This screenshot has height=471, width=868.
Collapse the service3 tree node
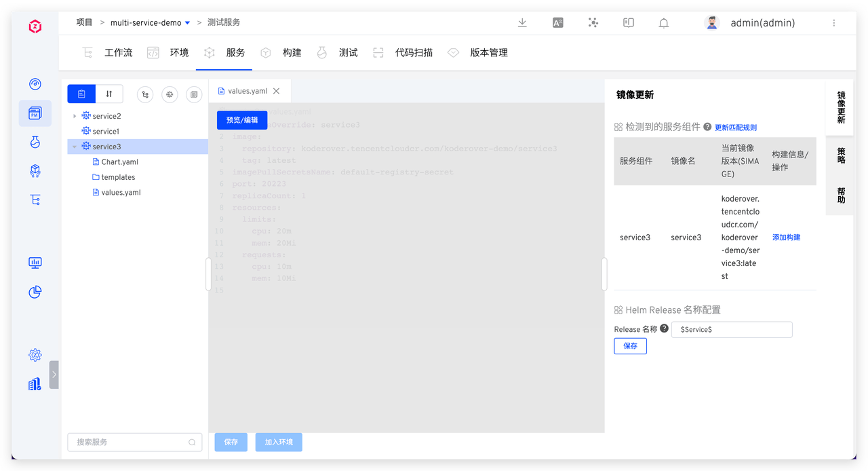tap(75, 147)
